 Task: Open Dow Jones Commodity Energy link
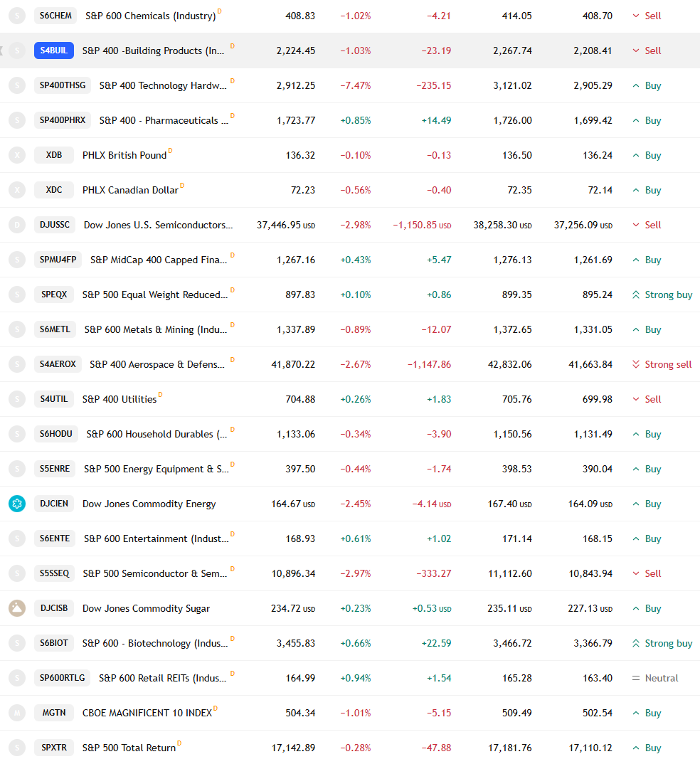149,504
